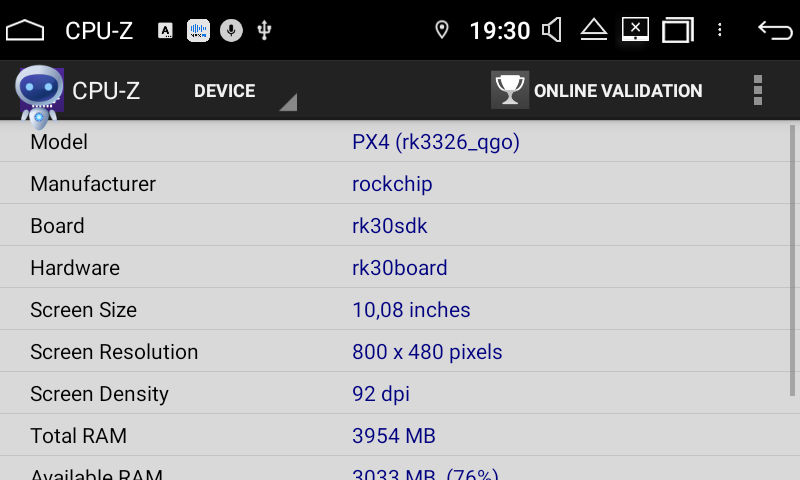Screen dimensions: 800x480
Task: Tap the microphone notification icon
Action: (x=231, y=31)
